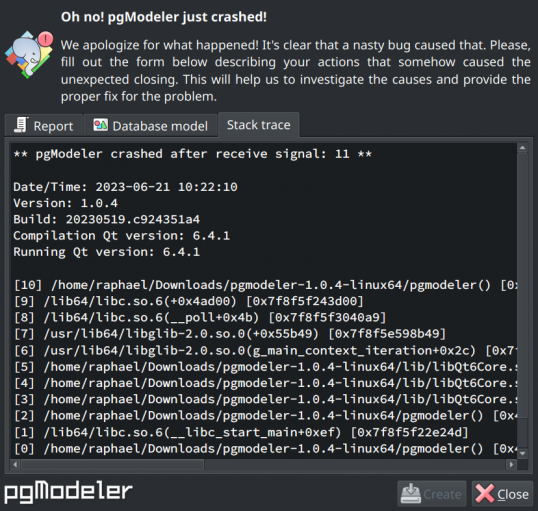Click the red exclamation badge on elephant

(46, 38)
